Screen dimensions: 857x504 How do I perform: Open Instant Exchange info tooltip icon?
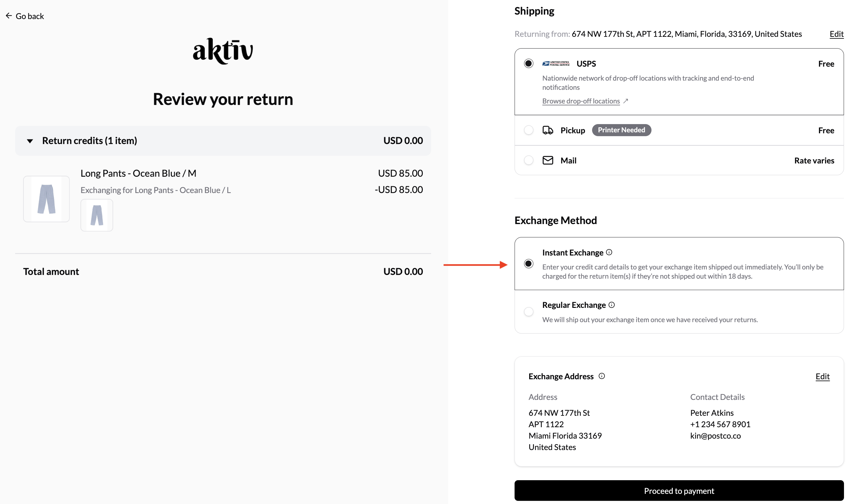609,252
